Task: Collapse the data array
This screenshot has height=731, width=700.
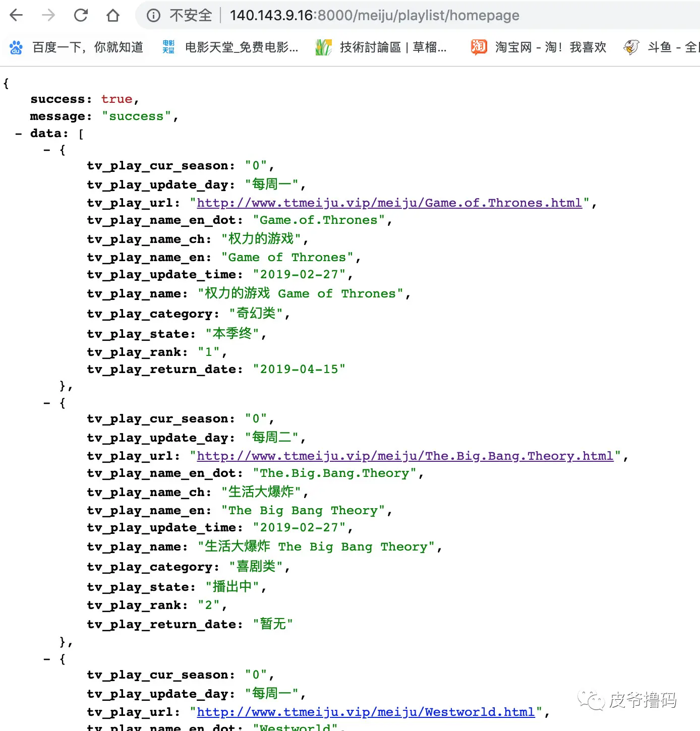Action: [x=19, y=134]
